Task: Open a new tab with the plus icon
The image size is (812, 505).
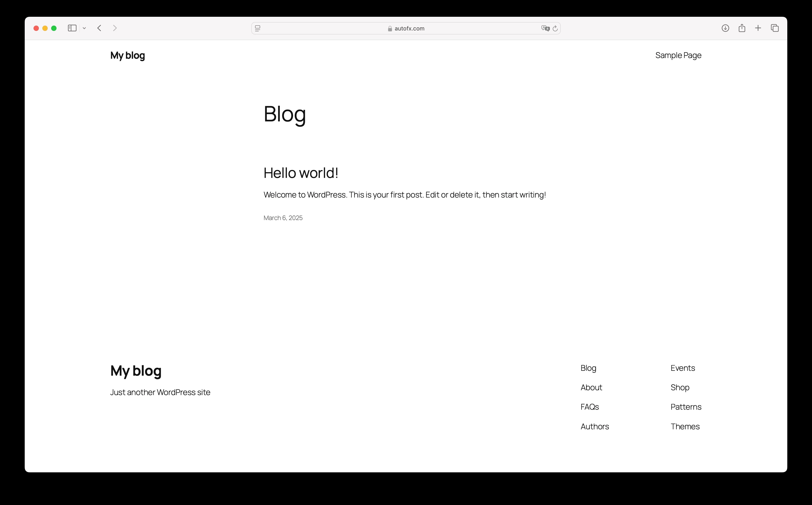Action: (758, 28)
